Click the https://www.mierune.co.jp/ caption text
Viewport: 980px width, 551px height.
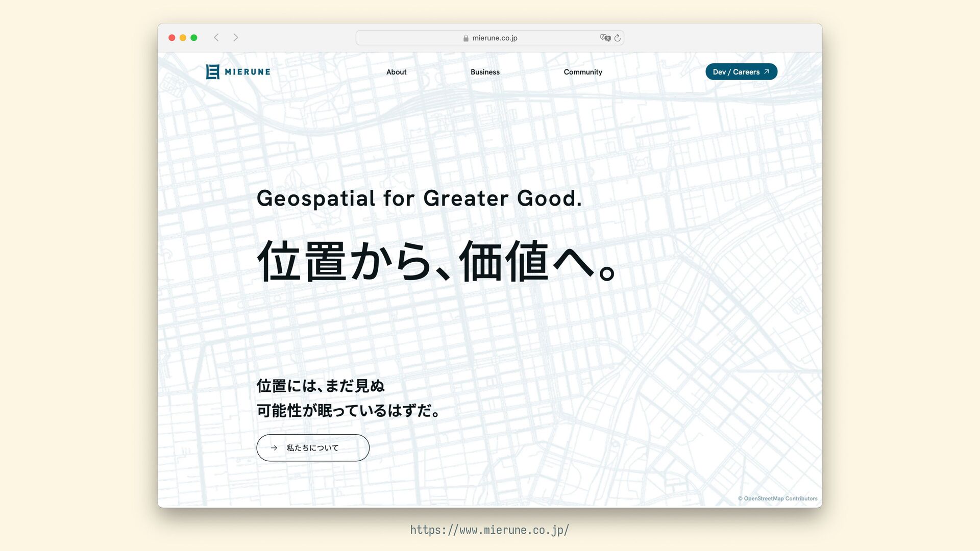click(489, 530)
